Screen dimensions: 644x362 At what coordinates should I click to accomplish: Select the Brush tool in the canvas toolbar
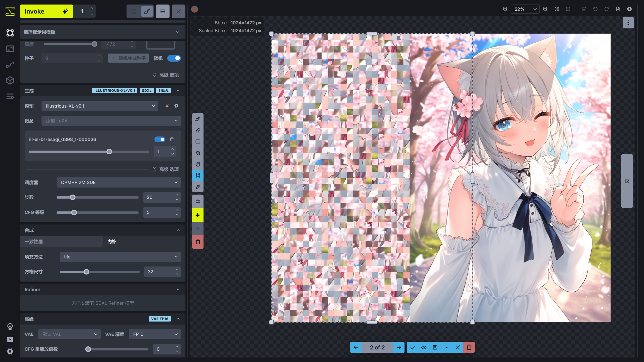pos(198,119)
